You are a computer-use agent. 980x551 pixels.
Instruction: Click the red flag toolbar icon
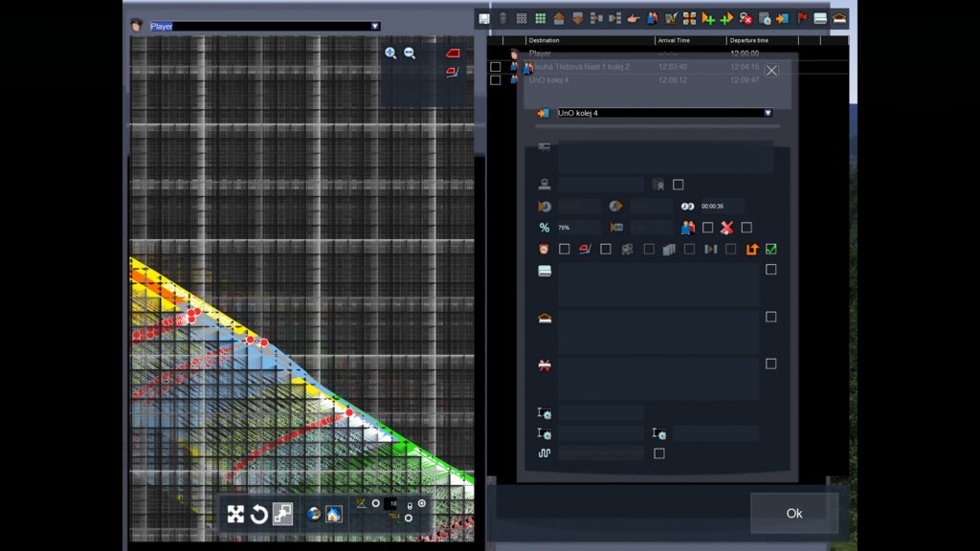tap(802, 19)
